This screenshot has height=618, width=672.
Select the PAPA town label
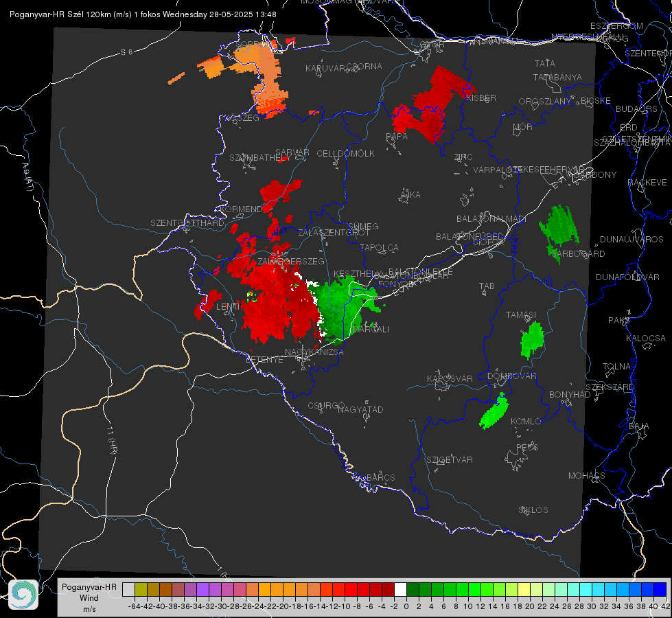pos(397,136)
